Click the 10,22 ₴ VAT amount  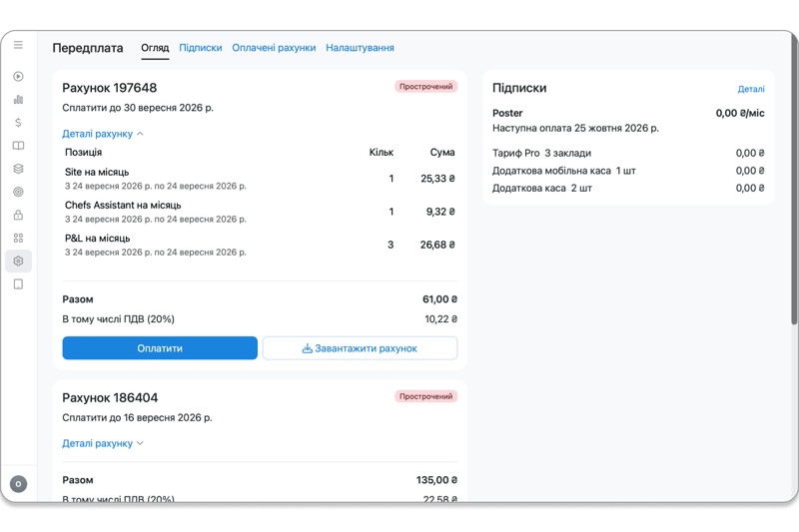pos(440,319)
